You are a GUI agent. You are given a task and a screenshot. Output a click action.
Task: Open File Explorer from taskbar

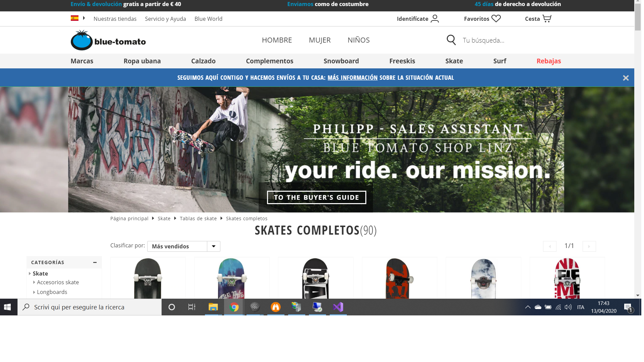tap(213, 307)
